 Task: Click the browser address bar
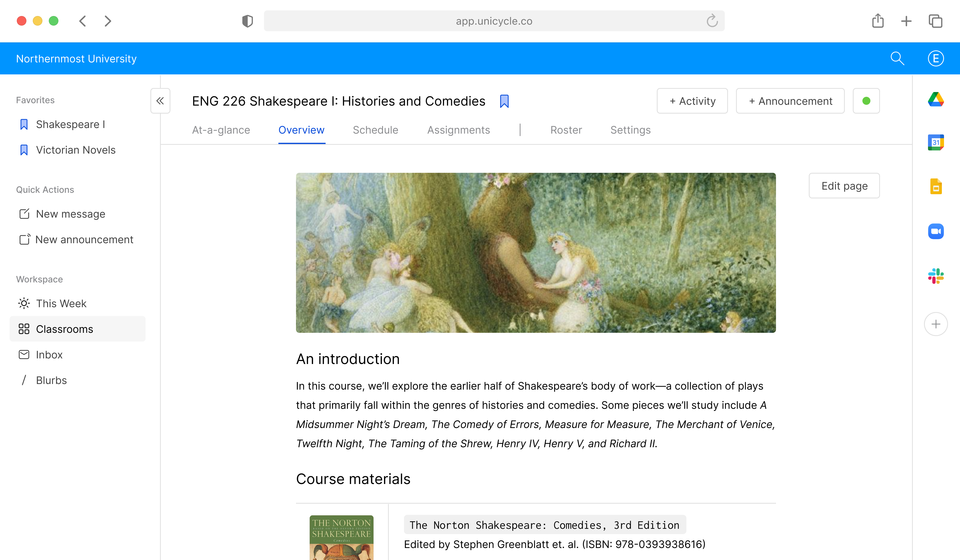point(494,21)
